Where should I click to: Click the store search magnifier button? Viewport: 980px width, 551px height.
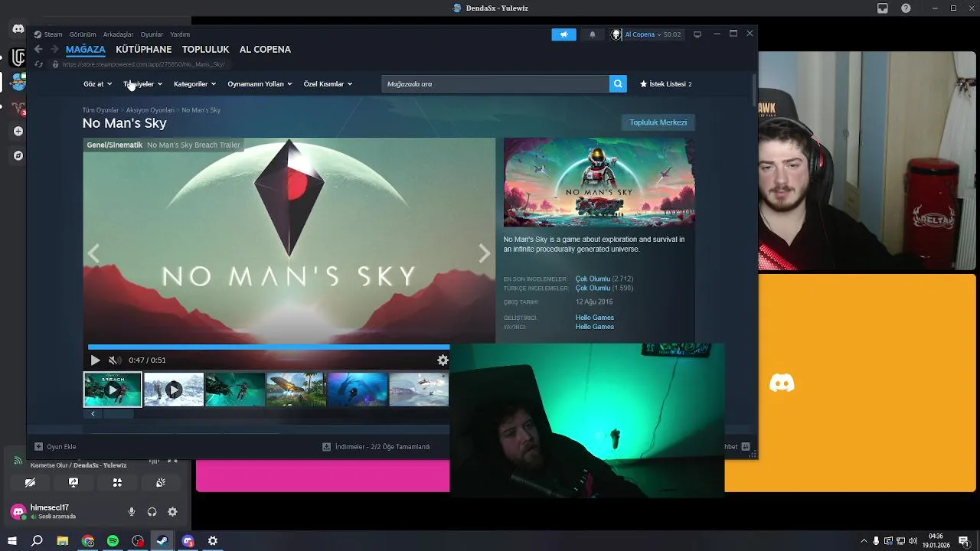coord(618,83)
